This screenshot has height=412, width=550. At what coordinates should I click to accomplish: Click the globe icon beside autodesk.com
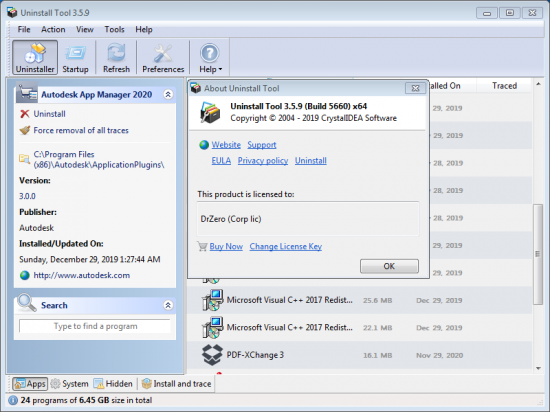tap(25, 275)
